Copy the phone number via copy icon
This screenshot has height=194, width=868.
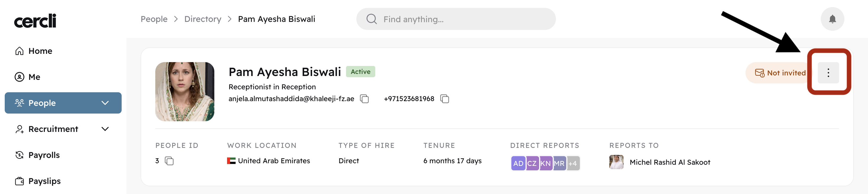pos(444,99)
